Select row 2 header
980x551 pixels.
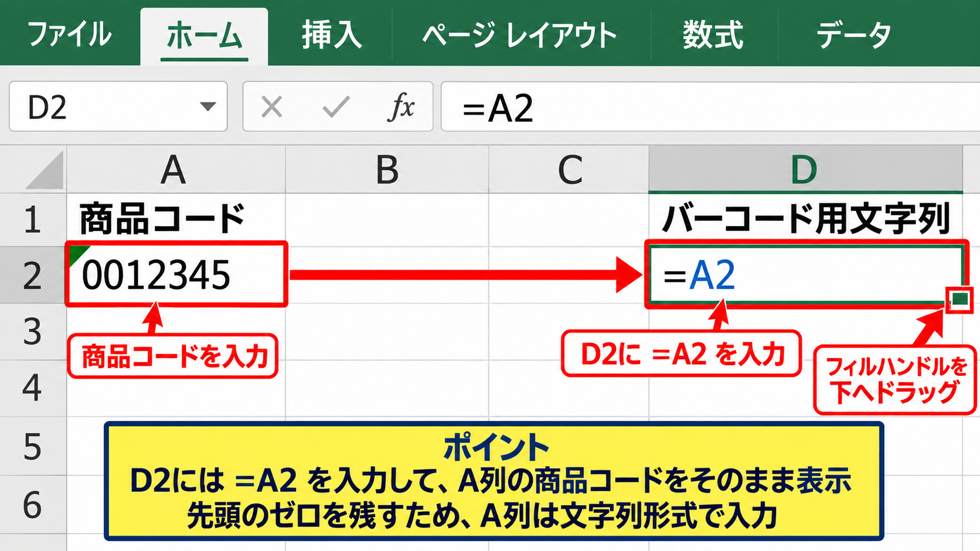33,275
